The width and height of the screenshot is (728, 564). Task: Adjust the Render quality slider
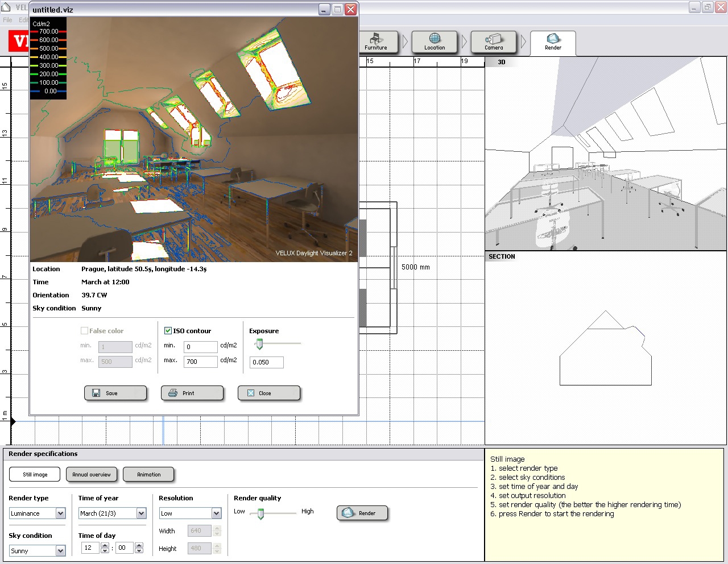click(262, 513)
